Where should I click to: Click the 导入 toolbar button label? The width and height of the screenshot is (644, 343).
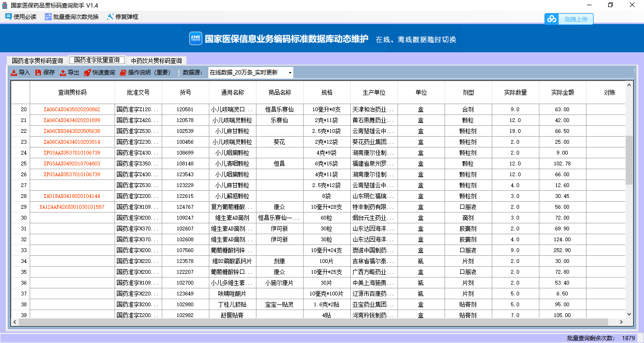tap(24, 73)
